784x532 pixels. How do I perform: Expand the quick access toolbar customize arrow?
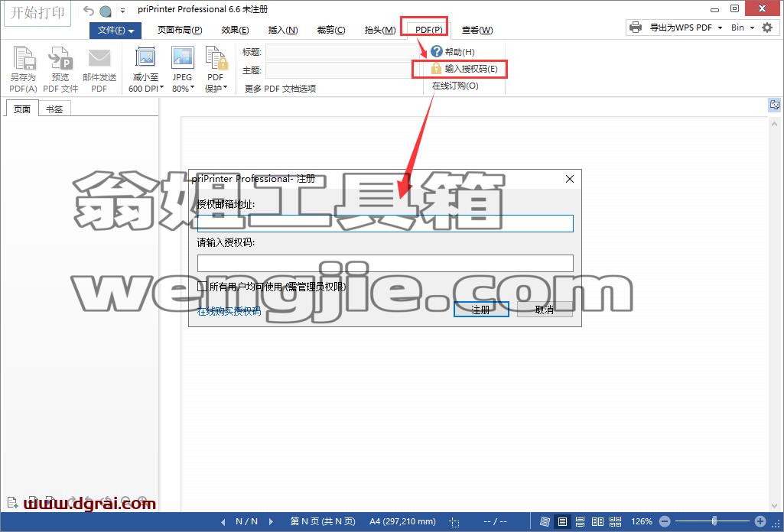[x=122, y=11]
